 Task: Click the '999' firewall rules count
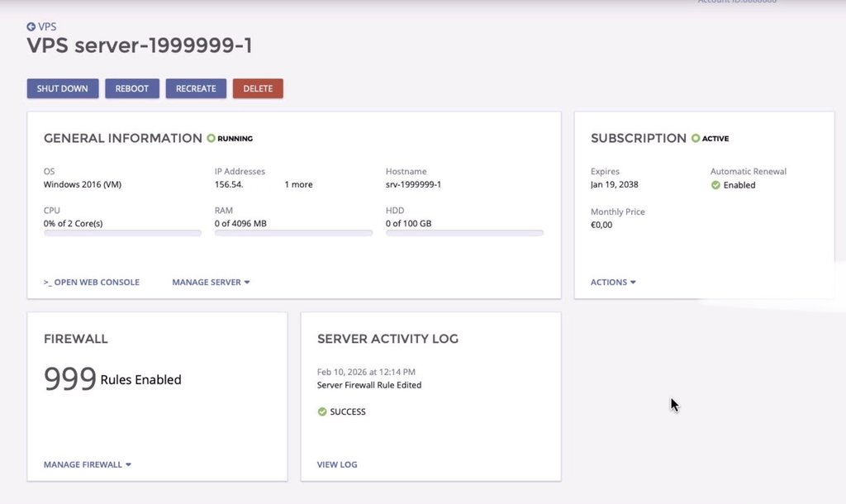[x=70, y=378]
